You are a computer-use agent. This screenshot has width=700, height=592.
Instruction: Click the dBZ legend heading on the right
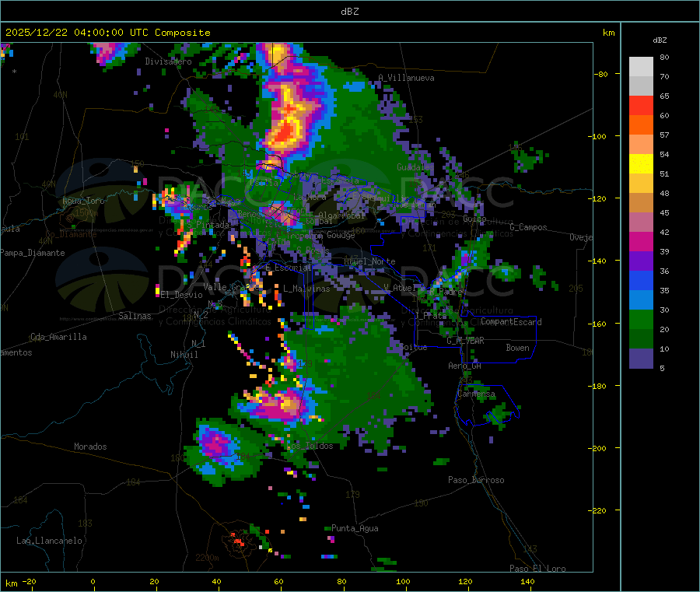pyautogui.click(x=660, y=40)
